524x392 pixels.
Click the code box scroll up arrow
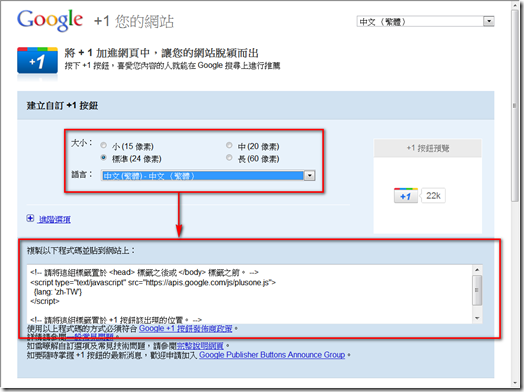click(477, 270)
